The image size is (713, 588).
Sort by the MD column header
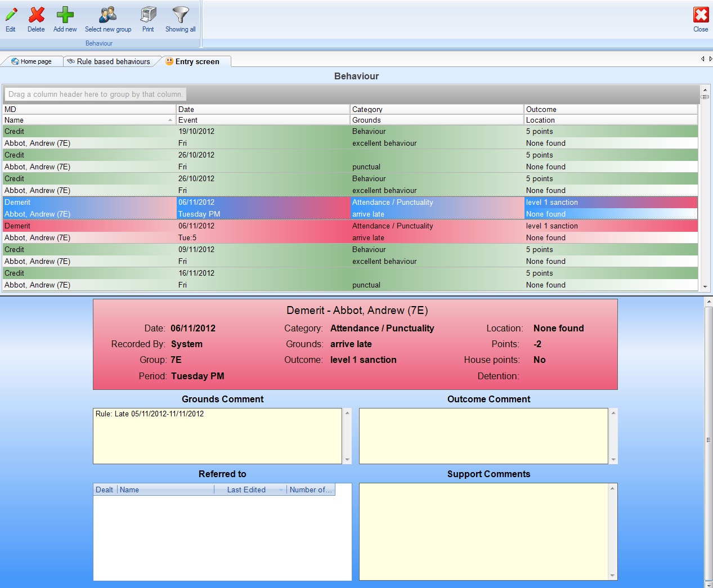pos(89,109)
